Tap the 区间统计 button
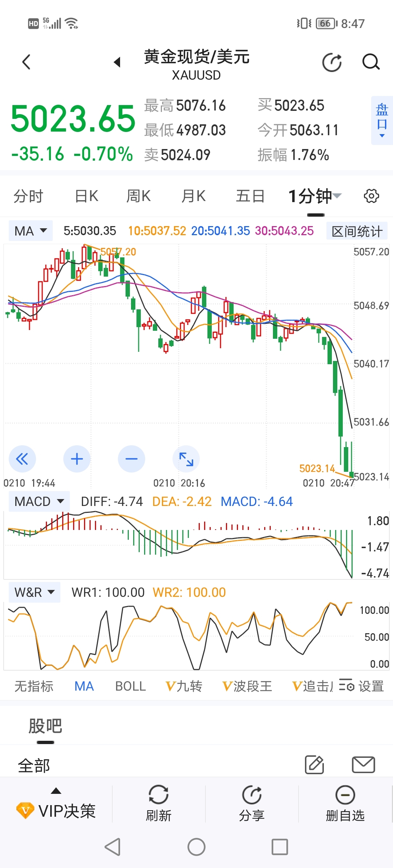 pyautogui.click(x=357, y=231)
